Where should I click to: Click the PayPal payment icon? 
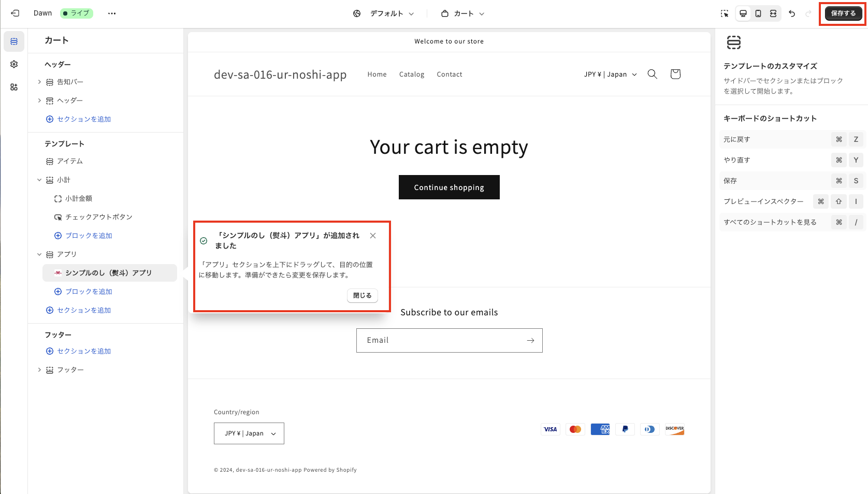pyautogui.click(x=625, y=429)
